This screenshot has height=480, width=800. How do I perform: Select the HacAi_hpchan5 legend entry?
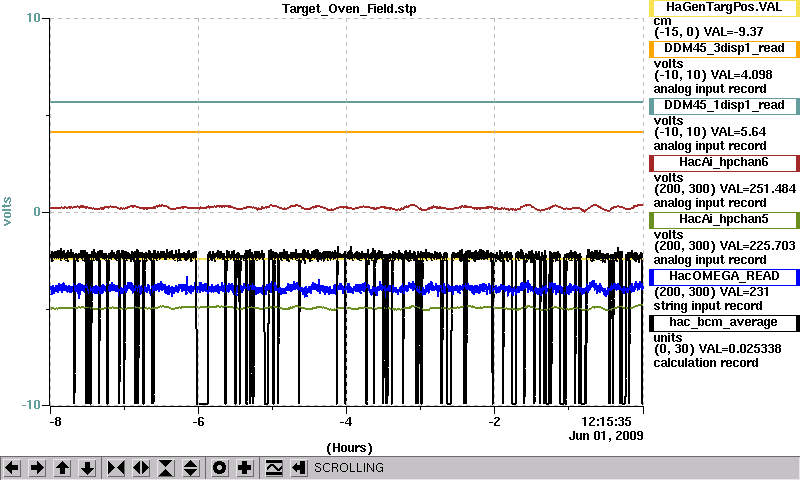(x=724, y=220)
